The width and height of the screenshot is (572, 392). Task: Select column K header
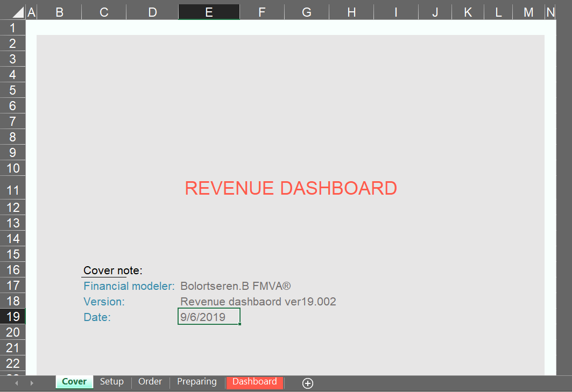pos(468,12)
